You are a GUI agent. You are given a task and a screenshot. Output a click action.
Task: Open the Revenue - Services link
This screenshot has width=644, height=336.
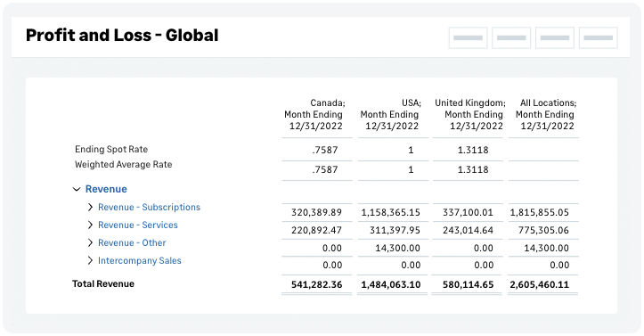[137, 225]
